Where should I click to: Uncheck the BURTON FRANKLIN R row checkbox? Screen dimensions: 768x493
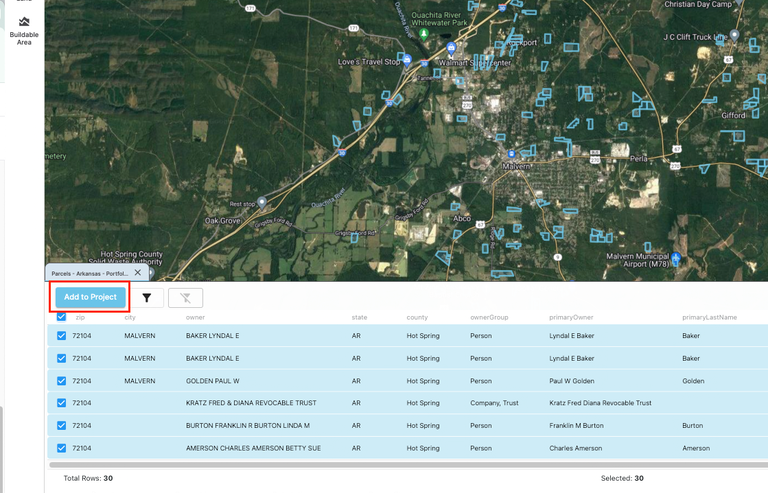pyautogui.click(x=61, y=425)
